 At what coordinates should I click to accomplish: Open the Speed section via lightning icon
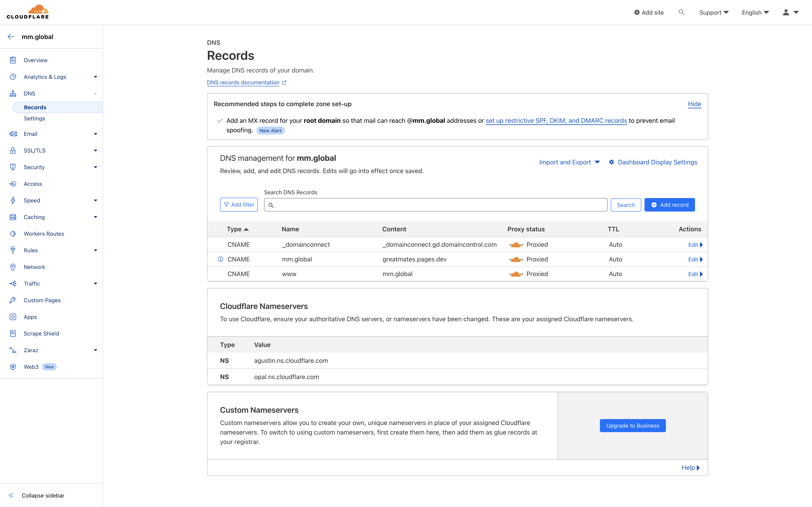pyautogui.click(x=13, y=200)
